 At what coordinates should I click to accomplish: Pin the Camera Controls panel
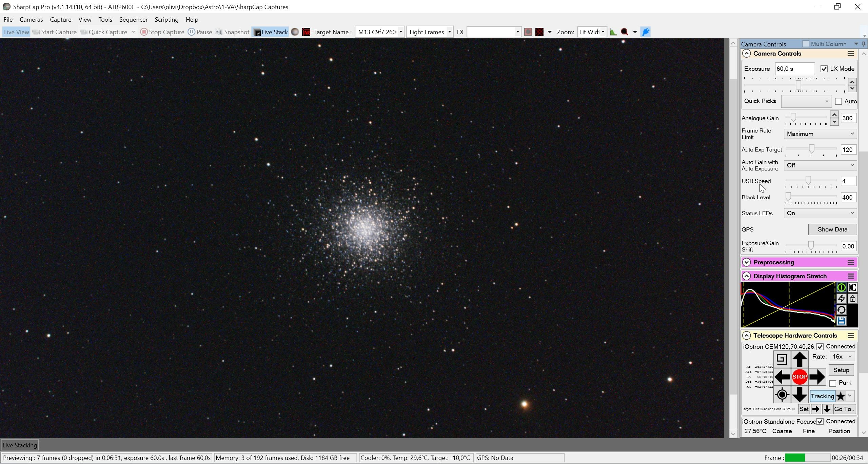tap(864, 44)
